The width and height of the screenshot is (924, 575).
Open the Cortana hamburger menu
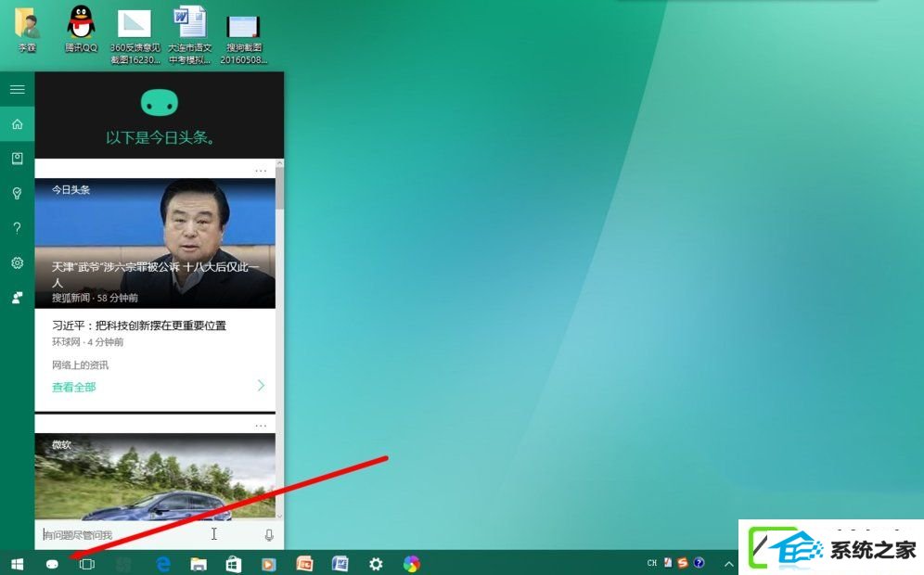point(17,90)
